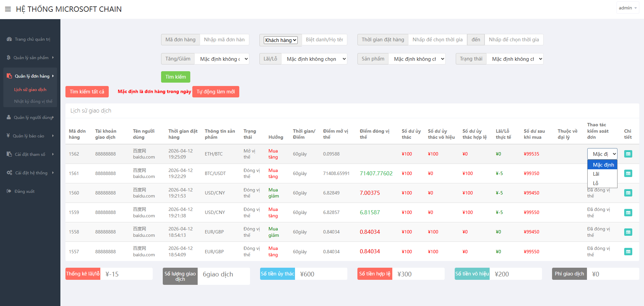This screenshot has height=306, width=644.
Task: Open detail icon for order 1557
Action: pyautogui.click(x=628, y=252)
